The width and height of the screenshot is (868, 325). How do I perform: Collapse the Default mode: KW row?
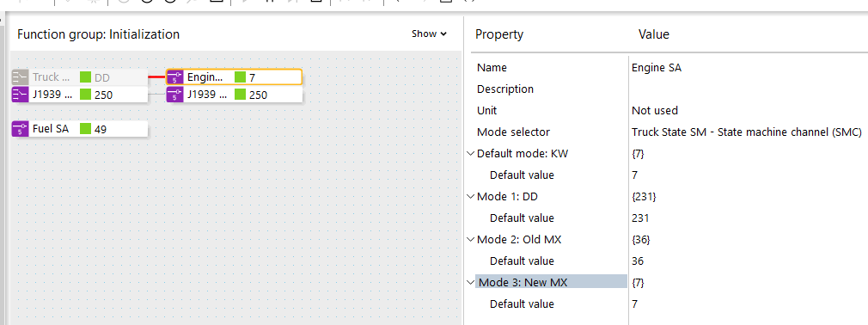tap(471, 153)
